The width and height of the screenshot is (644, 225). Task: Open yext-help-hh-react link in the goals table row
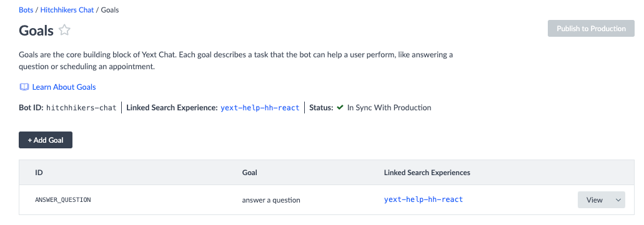(424, 199)
